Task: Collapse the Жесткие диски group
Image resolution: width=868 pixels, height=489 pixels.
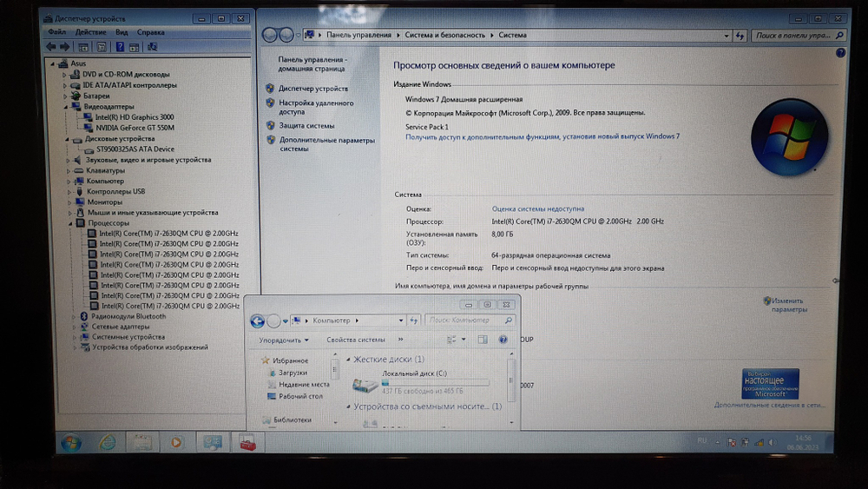Action: tap(348, 360)
